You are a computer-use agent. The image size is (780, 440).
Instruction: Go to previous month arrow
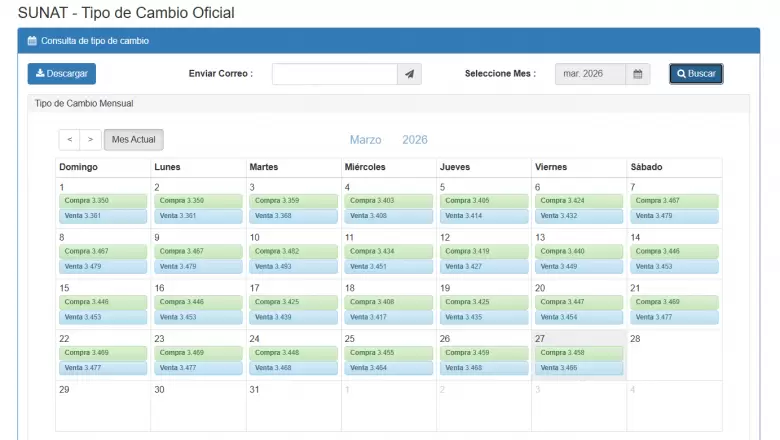pyautogui.click(x=69, y=140)
